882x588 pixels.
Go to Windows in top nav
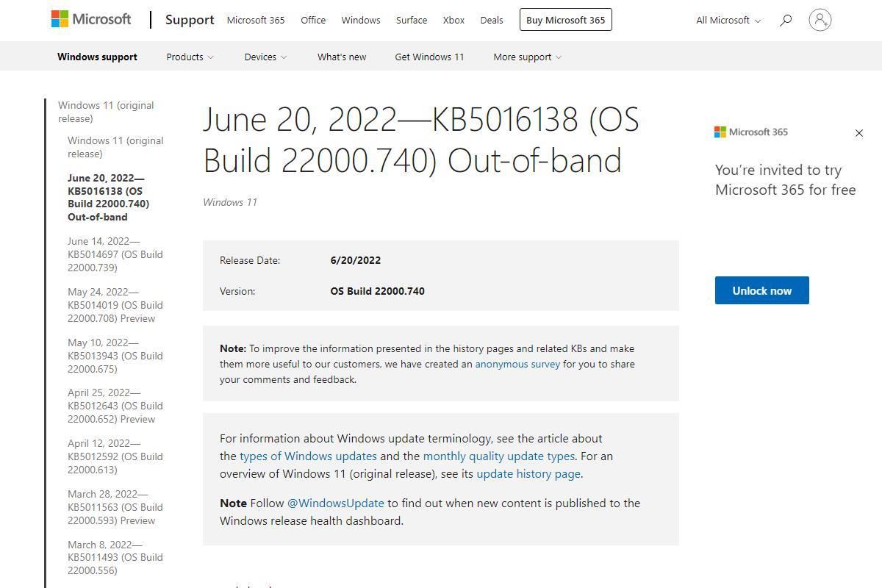[x=361, y=20]
